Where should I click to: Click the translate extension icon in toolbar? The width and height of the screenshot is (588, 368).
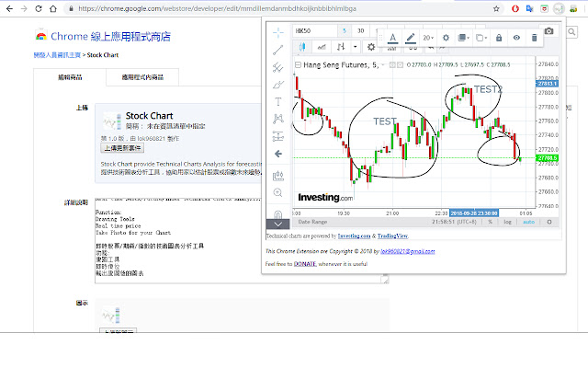pos(529,8)
